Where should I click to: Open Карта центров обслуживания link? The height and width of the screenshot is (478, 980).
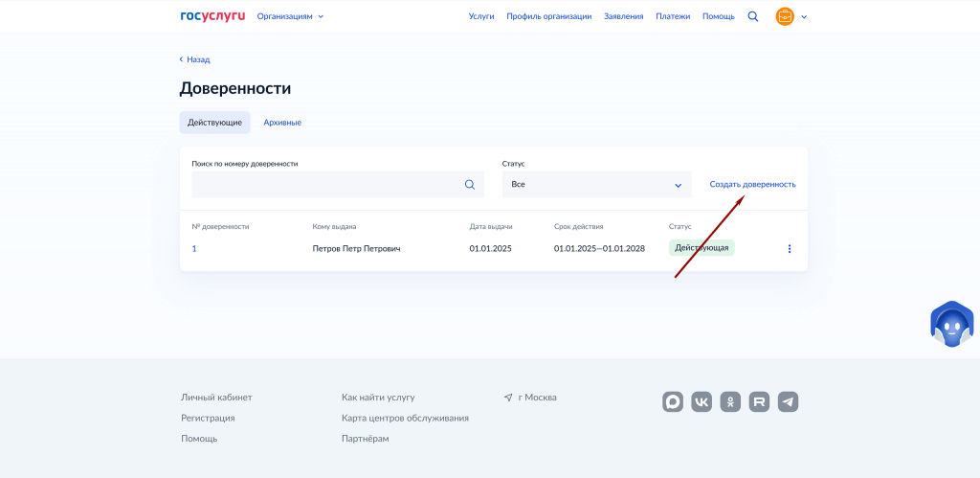405,418
